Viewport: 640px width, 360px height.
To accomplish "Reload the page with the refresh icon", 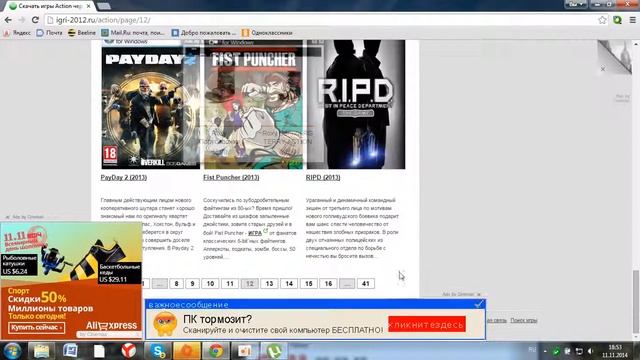I will pos(36,20).
